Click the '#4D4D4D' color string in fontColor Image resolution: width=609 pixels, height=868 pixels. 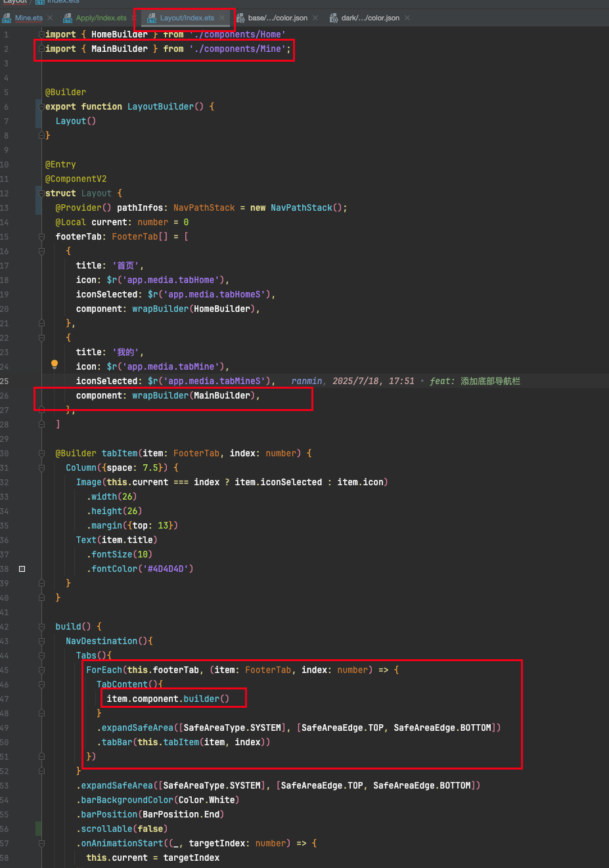pos(166,569)
